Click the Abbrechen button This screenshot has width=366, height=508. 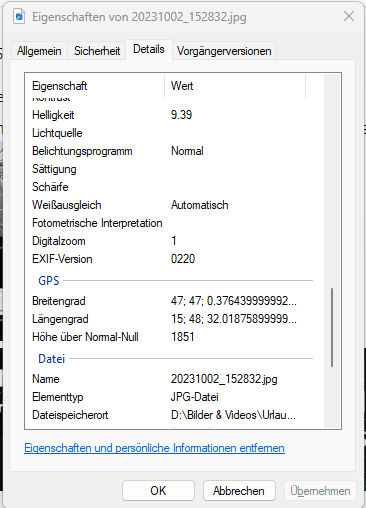click(239, 491)
